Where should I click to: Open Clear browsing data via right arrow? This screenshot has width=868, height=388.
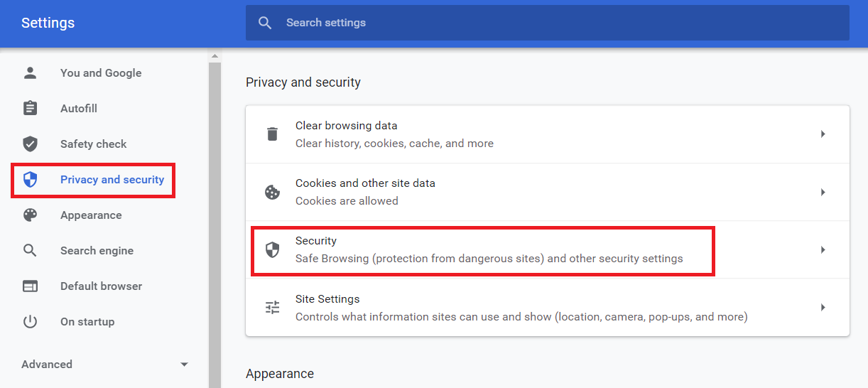[823, 134]
